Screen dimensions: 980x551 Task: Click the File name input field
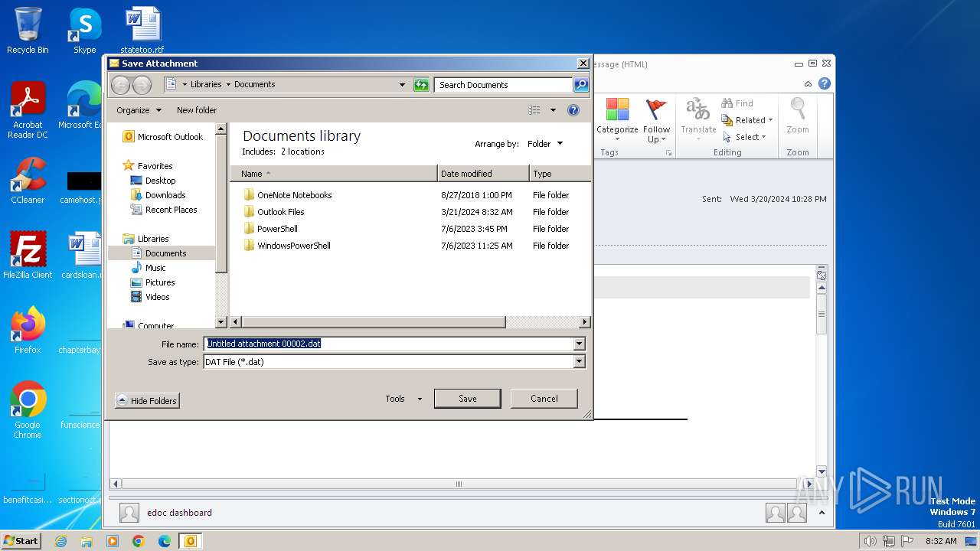[x=389, y=344]
